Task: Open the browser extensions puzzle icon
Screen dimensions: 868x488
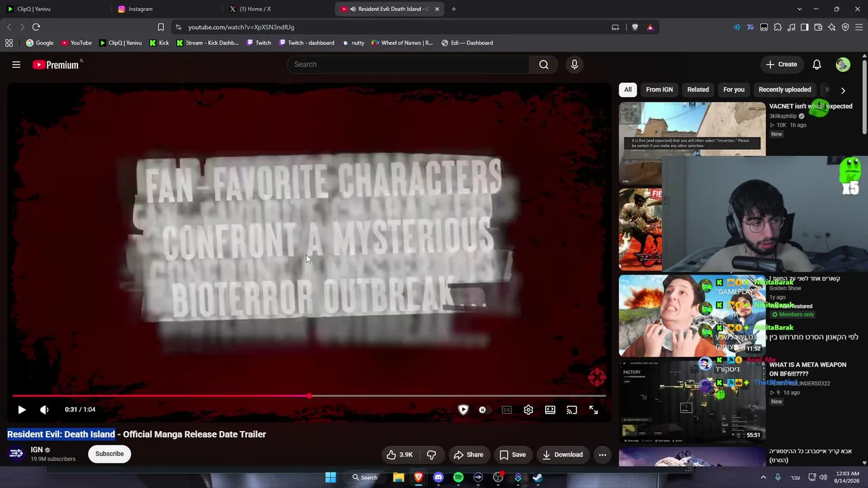Action: pyautogui.click(x=778, y=27)
